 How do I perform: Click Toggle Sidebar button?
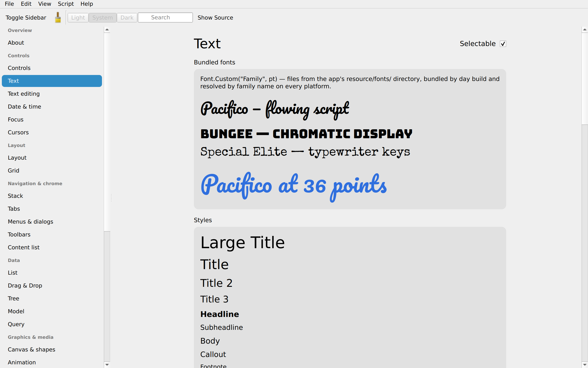26,17
